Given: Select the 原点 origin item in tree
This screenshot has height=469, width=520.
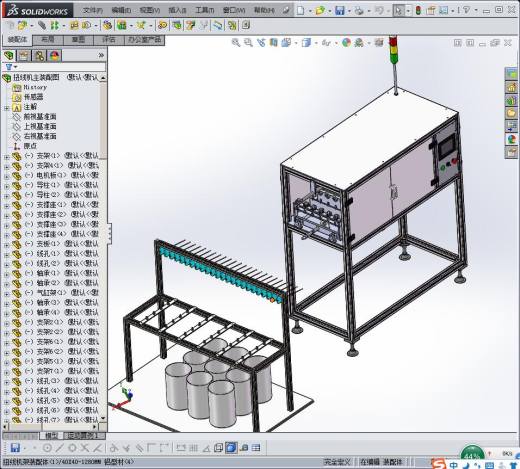Looking at the screenshot, I should click(x=30, y=146).
